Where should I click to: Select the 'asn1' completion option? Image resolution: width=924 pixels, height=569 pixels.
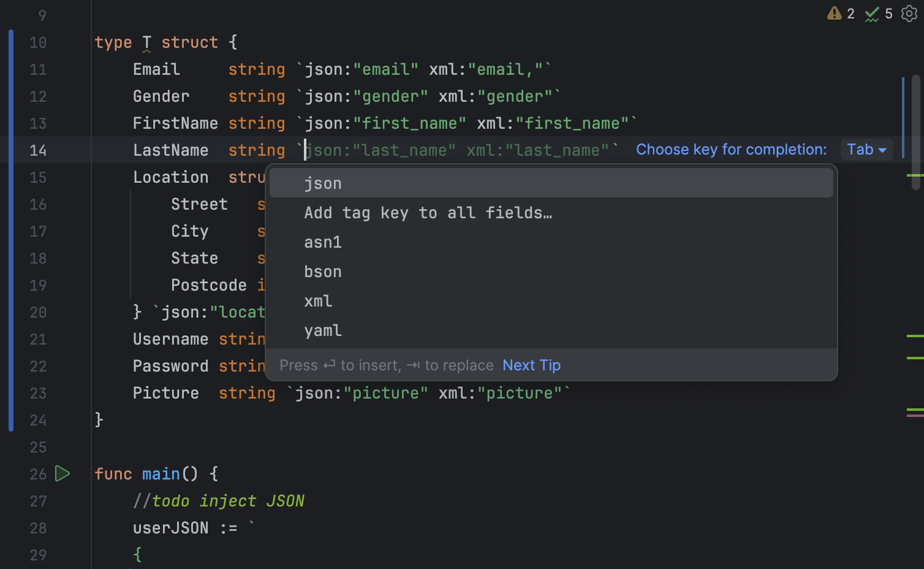point(323,242)
